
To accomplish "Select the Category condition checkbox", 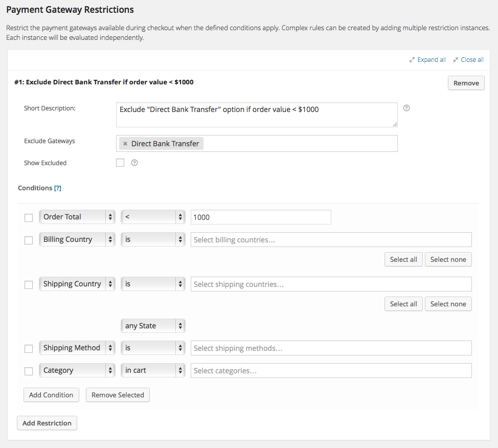I will tap(29, 371).
